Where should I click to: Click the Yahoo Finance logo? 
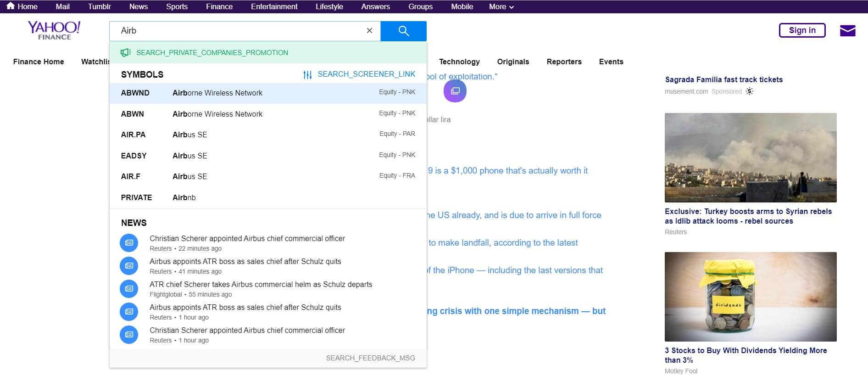coord(54,30)
